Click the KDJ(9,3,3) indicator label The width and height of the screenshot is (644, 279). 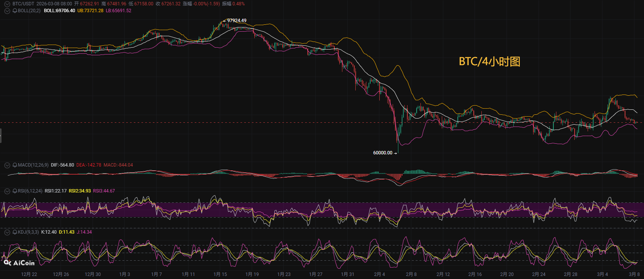click(x=28, y=232)
